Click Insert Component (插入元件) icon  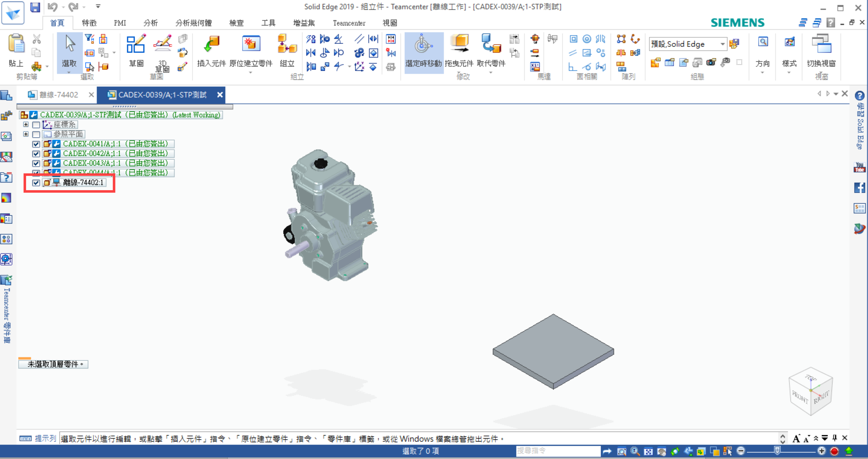click(x=212, y=44)
